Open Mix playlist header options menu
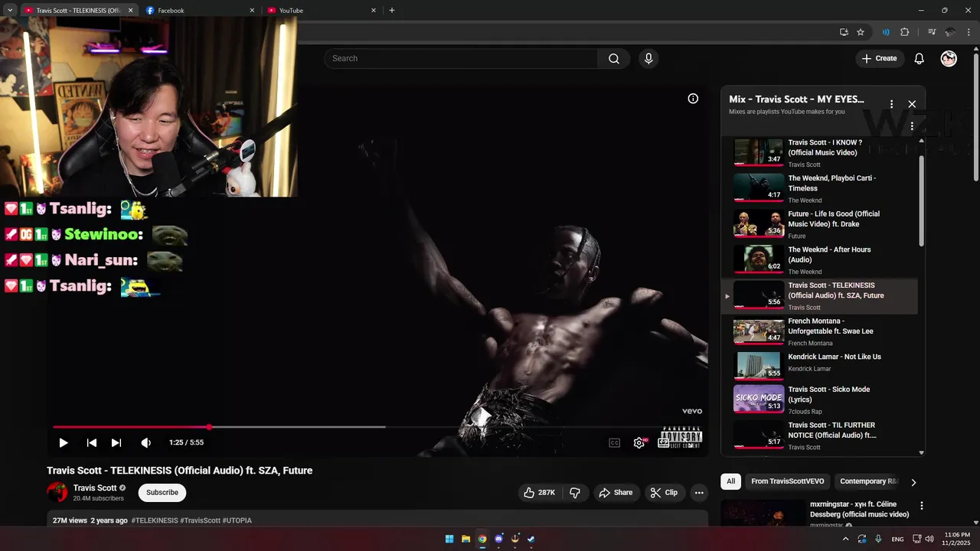980x551 pixels. (x=891, y=104)
